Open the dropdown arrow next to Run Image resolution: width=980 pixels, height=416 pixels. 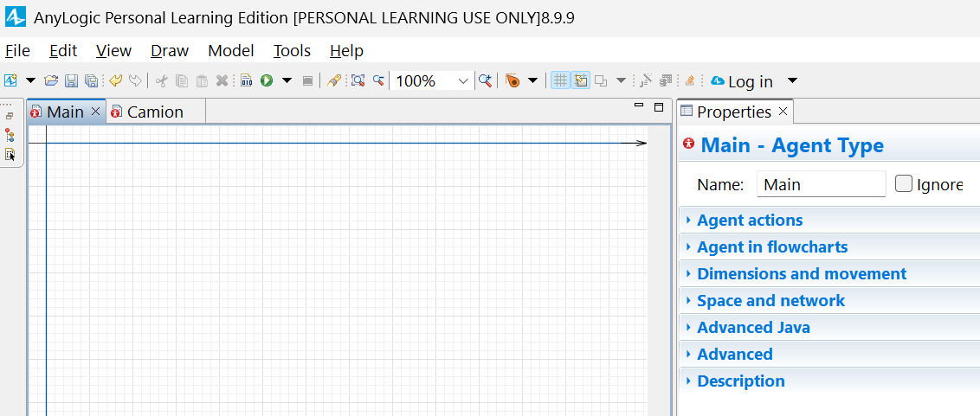point(287,80)
